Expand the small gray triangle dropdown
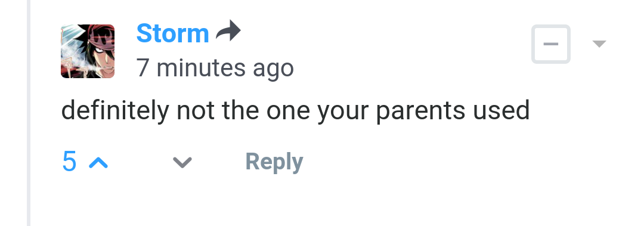 [x=600, y=44]
